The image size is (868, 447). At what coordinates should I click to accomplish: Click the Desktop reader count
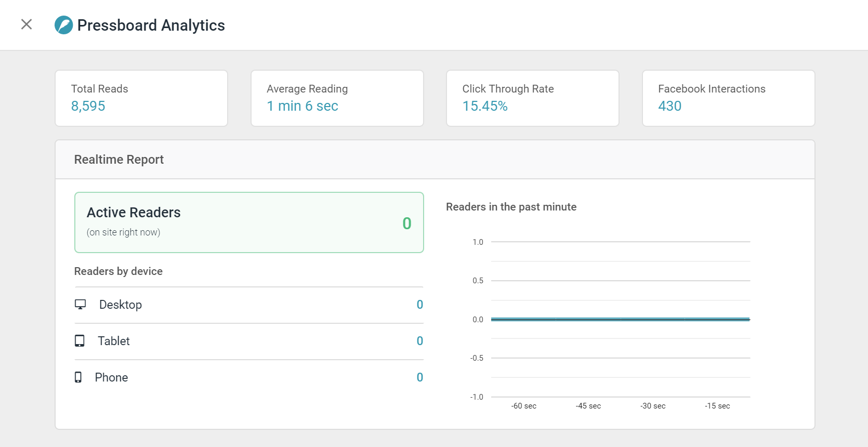420,305
